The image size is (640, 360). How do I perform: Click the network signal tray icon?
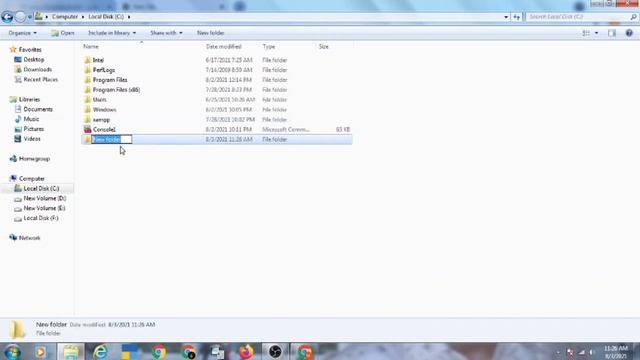pyautogui.click(x=582, y=352)
